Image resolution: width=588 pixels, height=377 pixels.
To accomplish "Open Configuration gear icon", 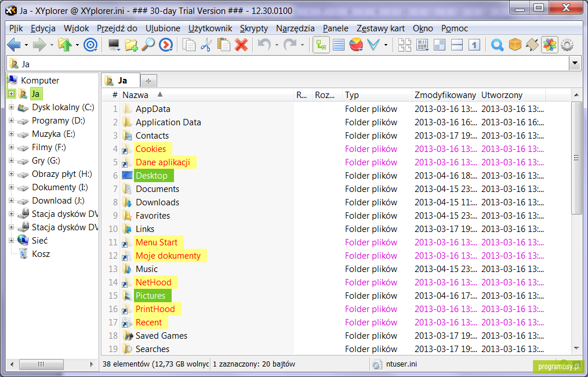I will [x=567, y=45].
